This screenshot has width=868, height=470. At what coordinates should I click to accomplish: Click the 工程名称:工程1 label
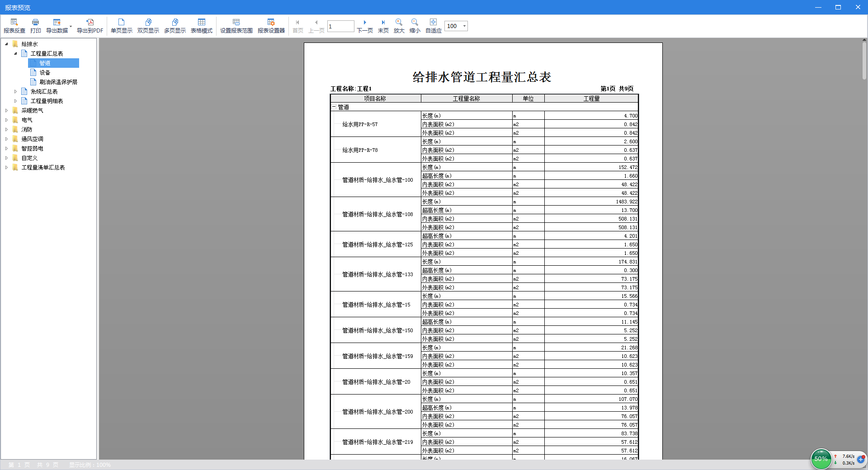351,89
